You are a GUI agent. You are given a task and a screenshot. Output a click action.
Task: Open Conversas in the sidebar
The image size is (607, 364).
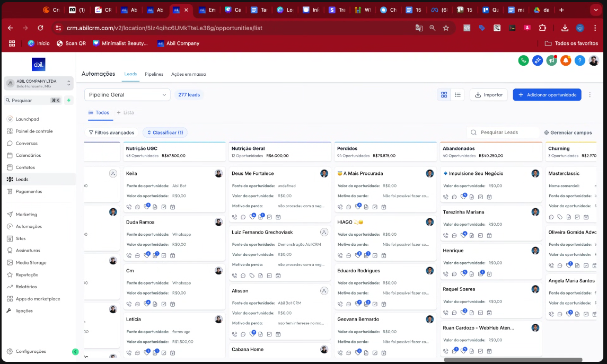[x=27, y=144]
